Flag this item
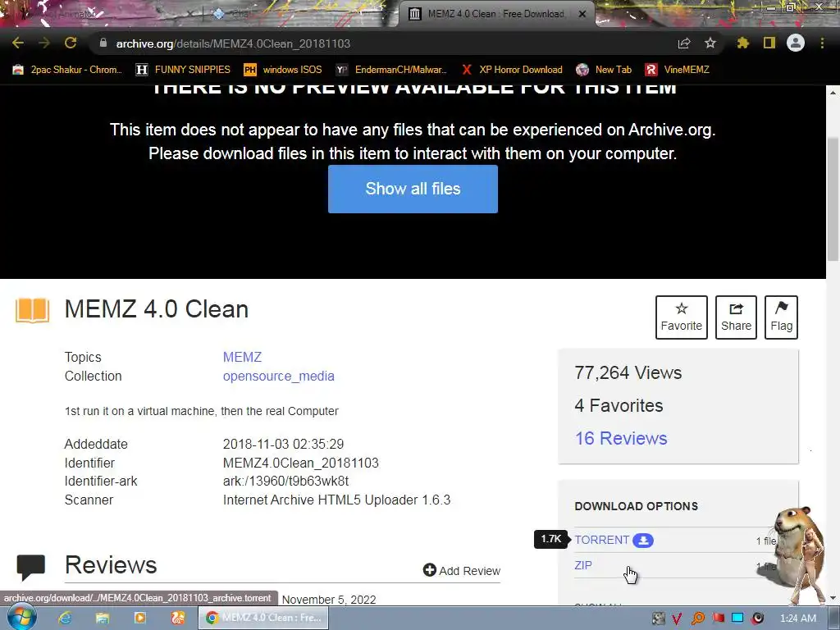 (x=781, y=317)
